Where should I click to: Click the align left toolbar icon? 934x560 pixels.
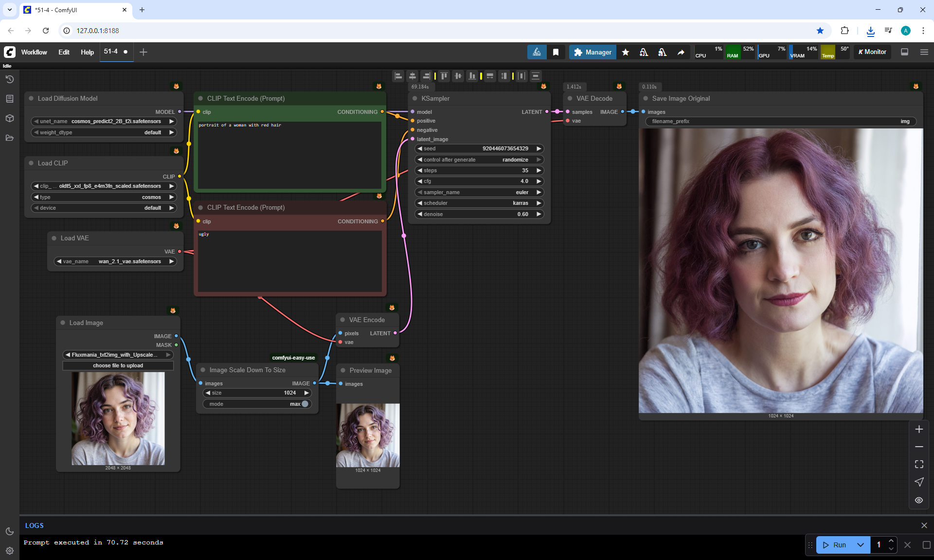pos(398,76)
